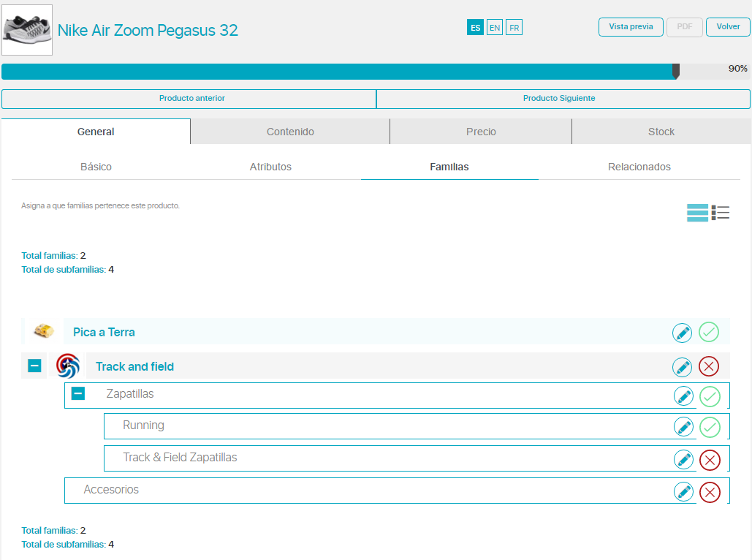This screenshot has height=560, width=752.
Task: Edit the Accesorios subfamily
Action: point(683,492)
